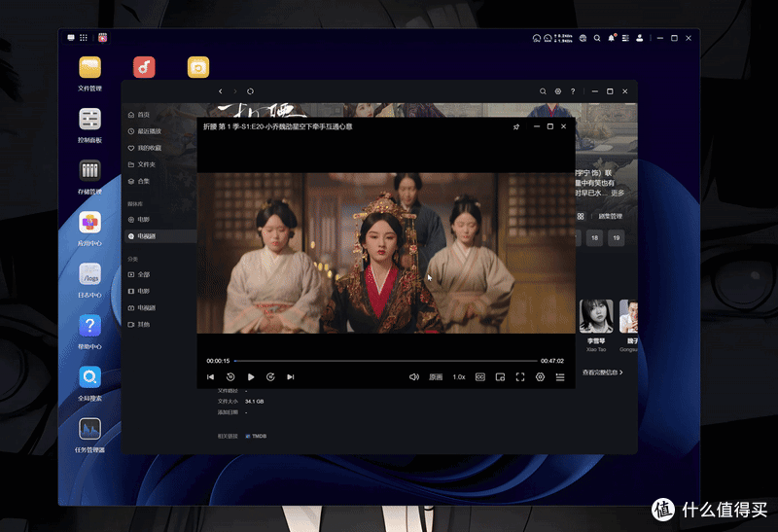Open the subtitle options in player
Screen dimensions: 778x532
pyautogui.click(x=480, y=377)
